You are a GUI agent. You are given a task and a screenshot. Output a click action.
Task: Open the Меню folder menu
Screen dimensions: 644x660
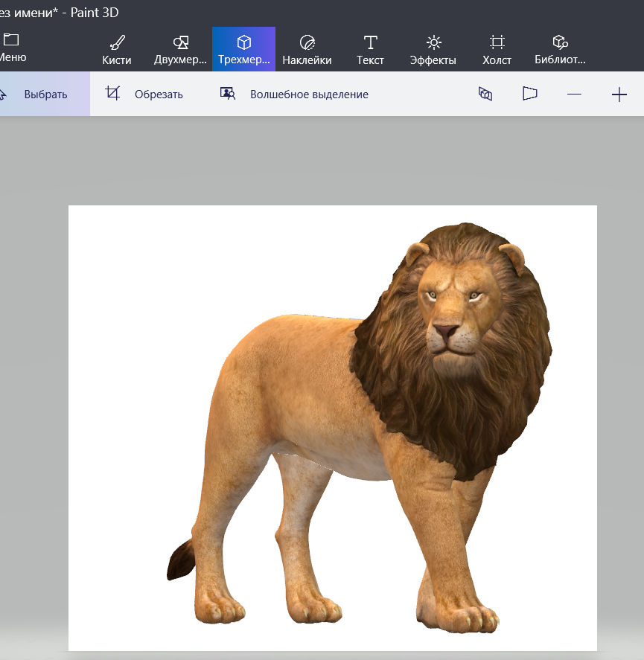pyautogui.click(x=11, y=48)
